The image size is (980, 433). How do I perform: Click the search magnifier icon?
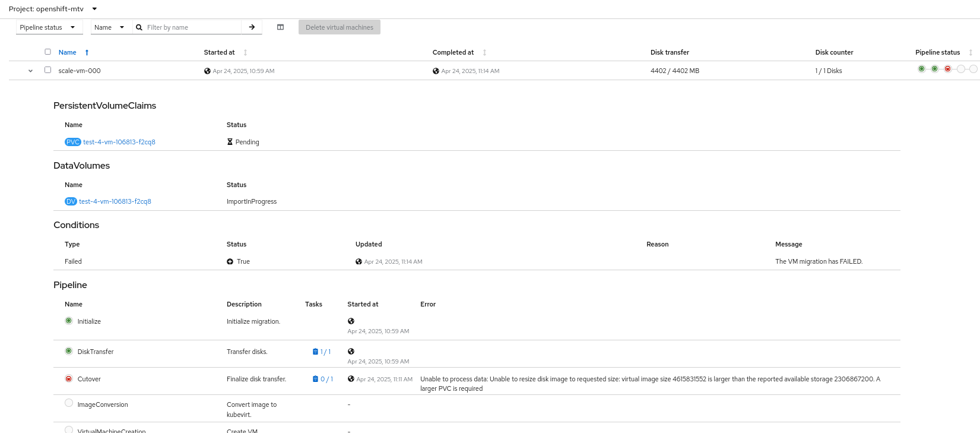[139, 27]
